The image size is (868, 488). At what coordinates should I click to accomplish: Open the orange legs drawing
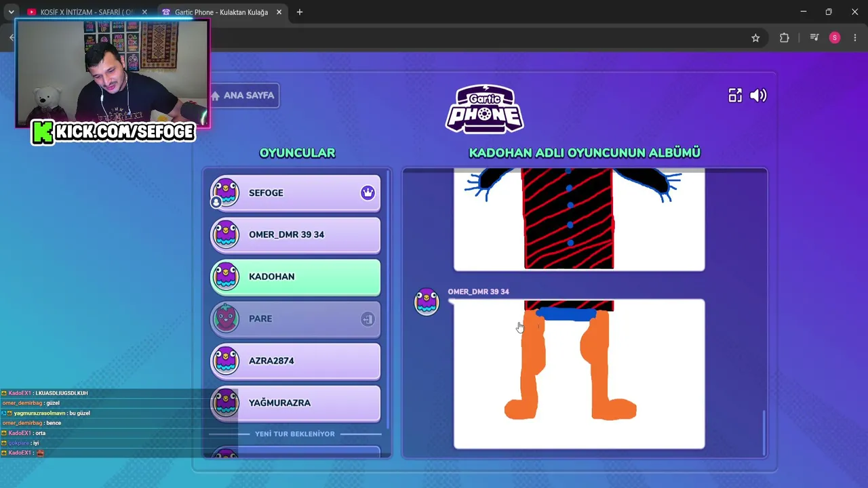(579, 374)
